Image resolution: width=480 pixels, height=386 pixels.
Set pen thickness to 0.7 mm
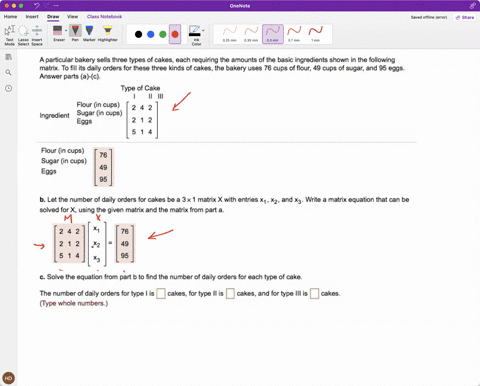click(x=294, y=34)
